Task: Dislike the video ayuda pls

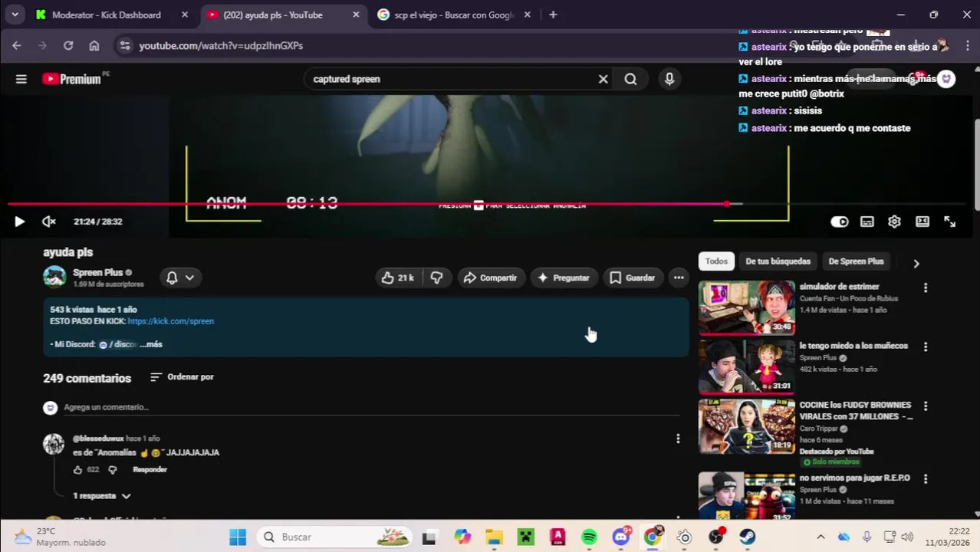Action: pyautogui.click(x=436, y=278)
